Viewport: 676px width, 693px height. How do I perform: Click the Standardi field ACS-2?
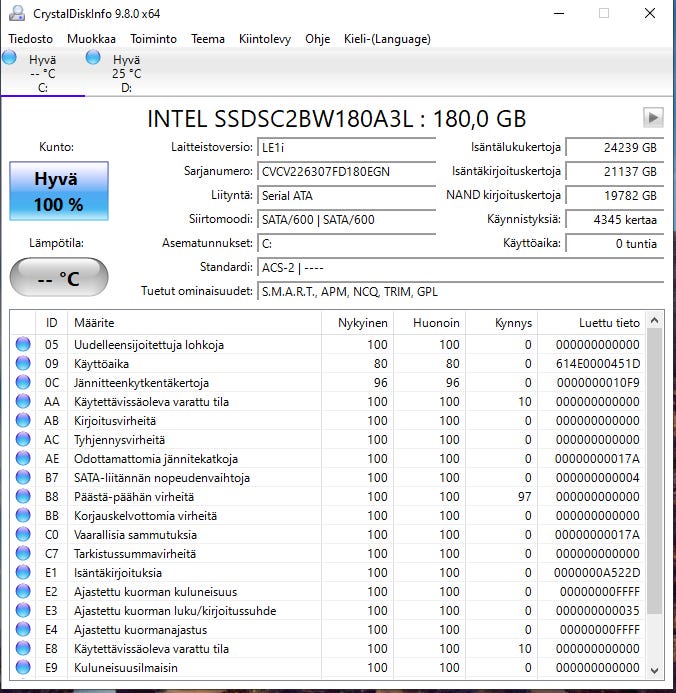point(460,267)
